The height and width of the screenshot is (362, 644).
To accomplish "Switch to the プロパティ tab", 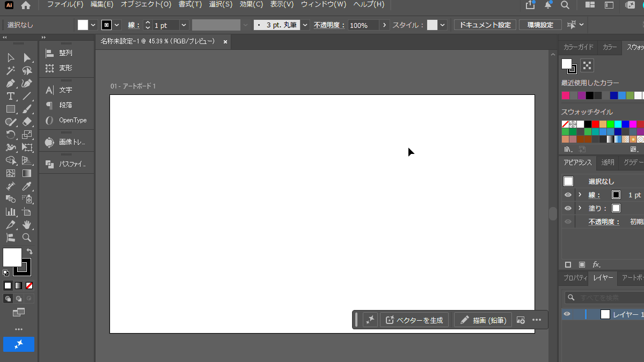I will (574, 278).
